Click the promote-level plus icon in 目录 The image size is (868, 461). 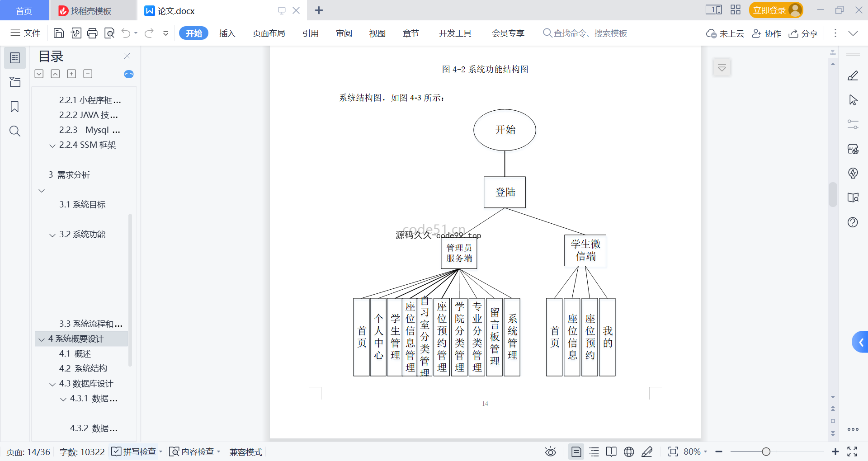(x=71, y=74)
